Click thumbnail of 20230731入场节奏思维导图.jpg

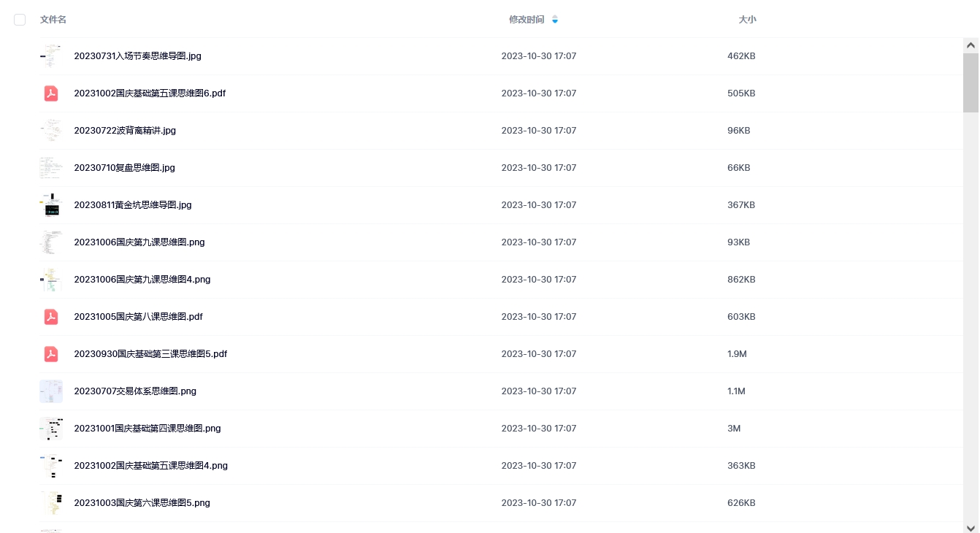[51, 56]
